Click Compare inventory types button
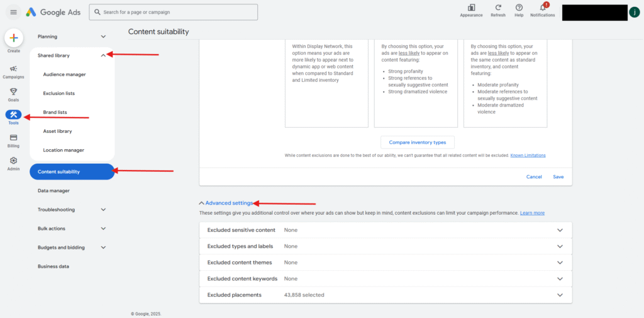644x318 pixels. 418,142
